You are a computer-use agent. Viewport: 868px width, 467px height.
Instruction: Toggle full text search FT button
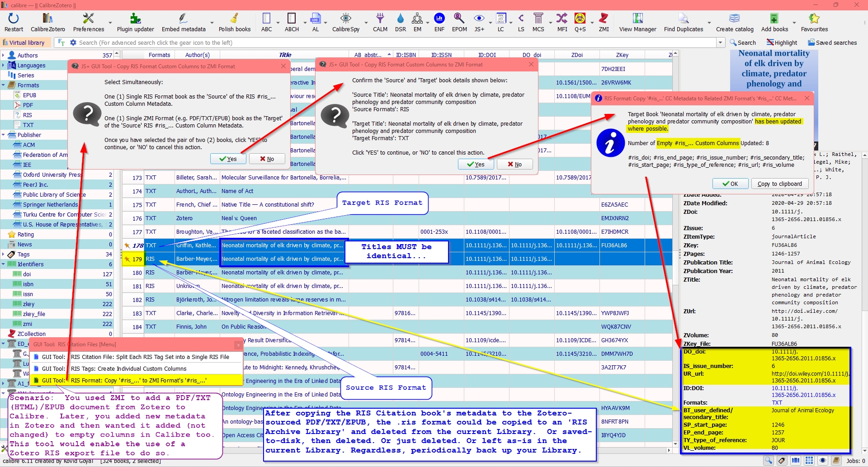(x=61, y=42)
